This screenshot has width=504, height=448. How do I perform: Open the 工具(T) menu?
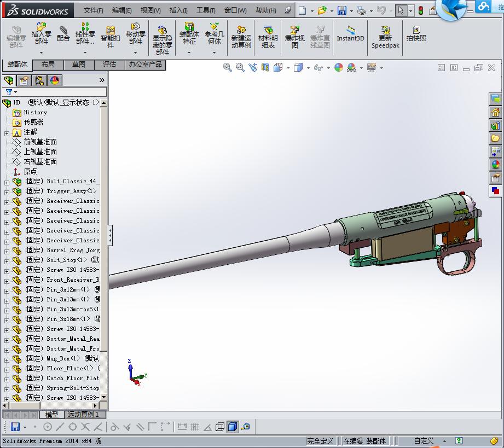[206, 10]
